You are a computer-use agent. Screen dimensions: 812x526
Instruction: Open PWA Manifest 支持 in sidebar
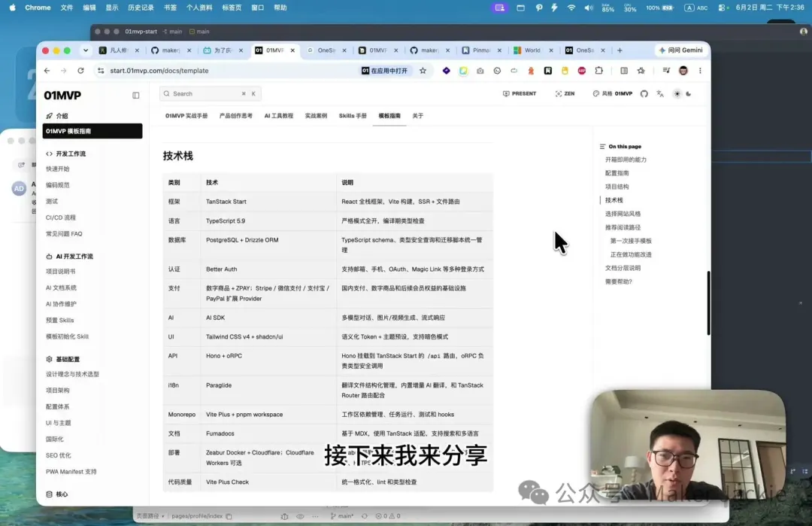pyautogui.click(x=71, y=472)
